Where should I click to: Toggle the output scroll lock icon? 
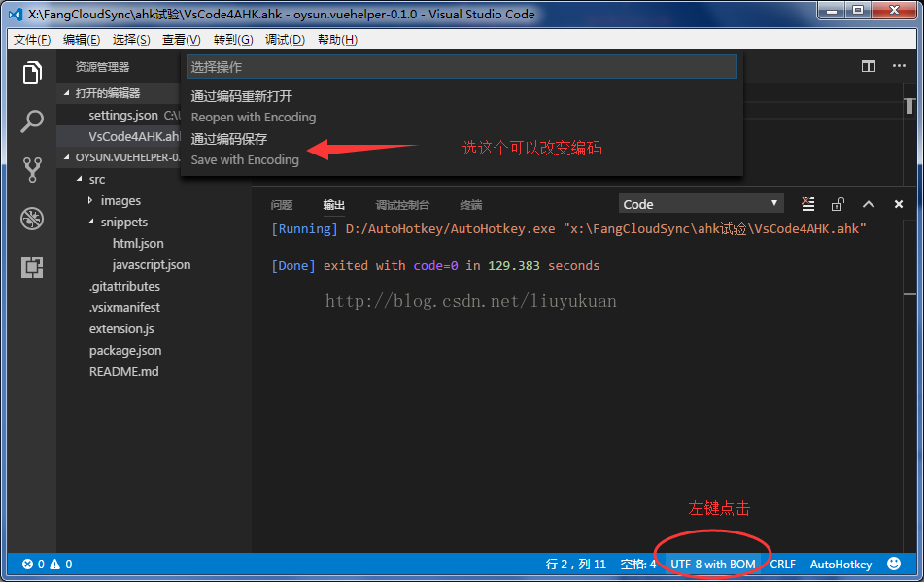pos(838,204)
